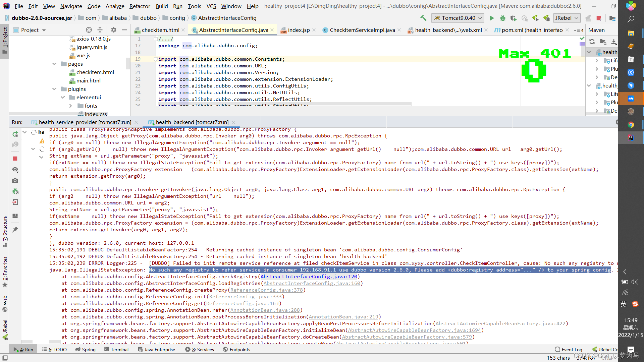Toggle the restore layout icon in the Run panel
644x362 pixels.
15,216
